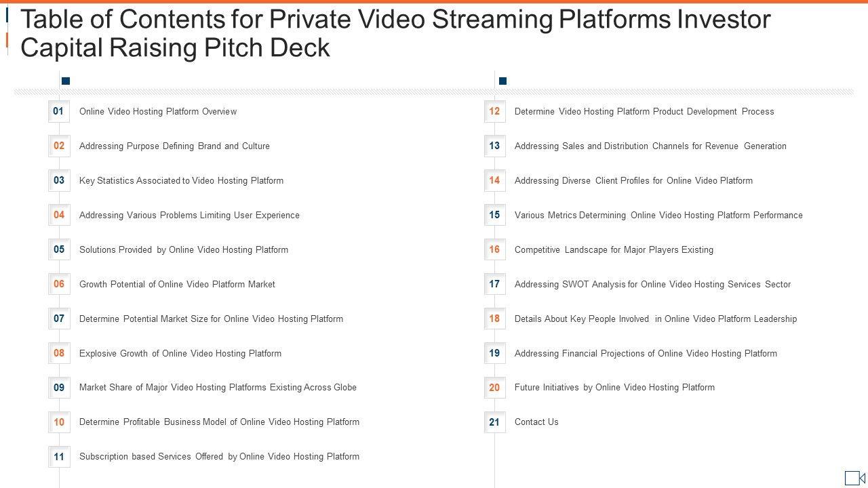Select the 12 number box
The height and width of the screenshot is (488, 868).
coord(494,111)
